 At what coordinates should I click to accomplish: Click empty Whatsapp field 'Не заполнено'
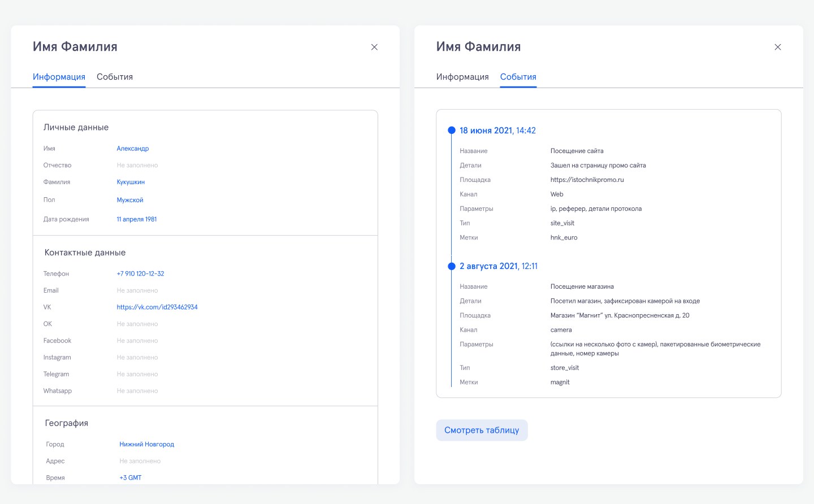click(x=137, y=391)
